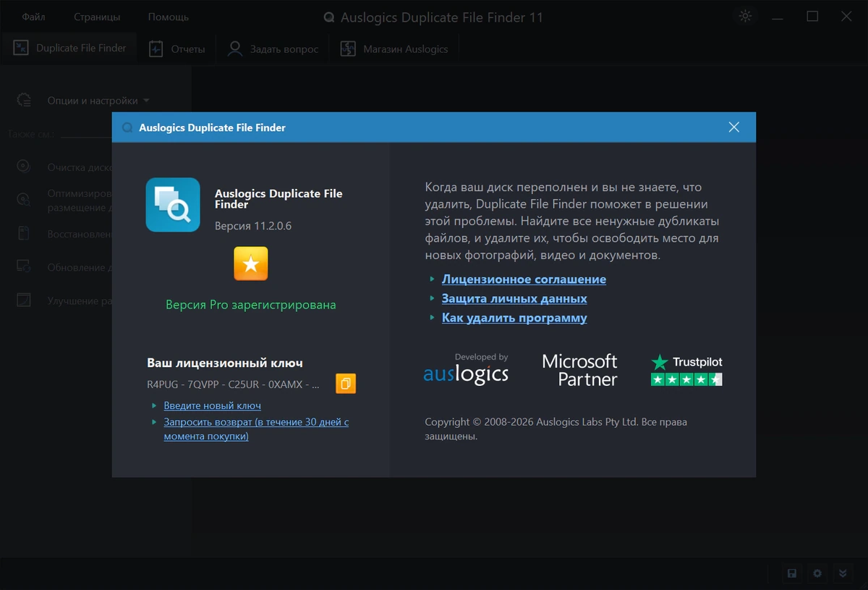Click the Задать вопрос person icon
Screen dimensions: 868x590
235,49
